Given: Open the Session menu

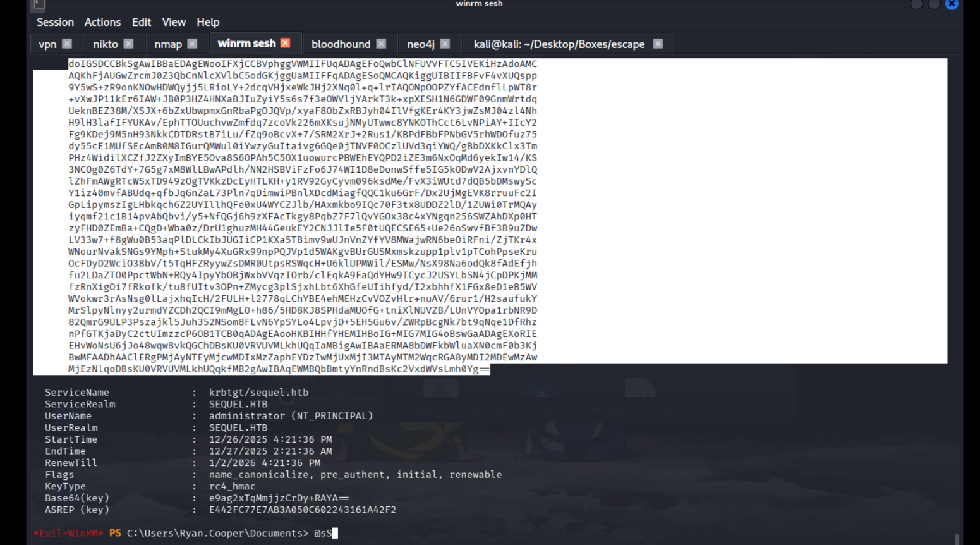Looking at the screenshot, I should click(x=55, y=22).
